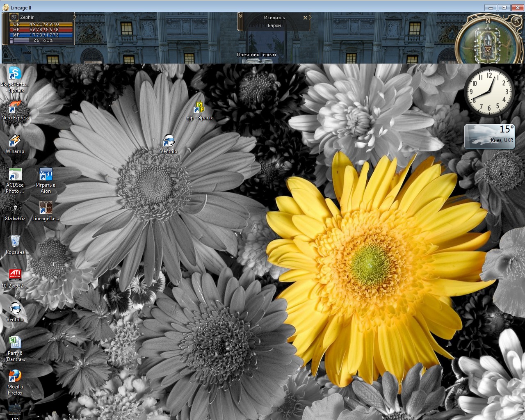Image resolution: width=525 pixels, height=420 pixels.
Task: Open the ACDSee Photo shortcut
Action: coord(15,180)
